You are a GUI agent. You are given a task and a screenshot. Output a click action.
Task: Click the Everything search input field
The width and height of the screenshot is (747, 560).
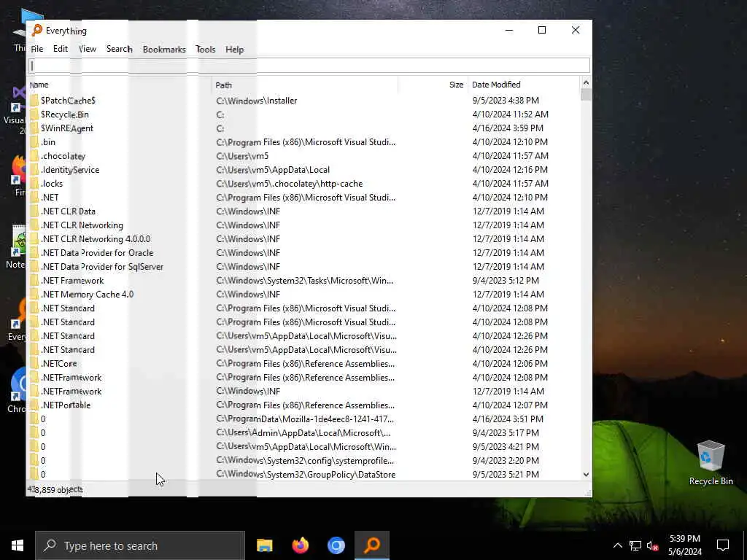point(309,66)
